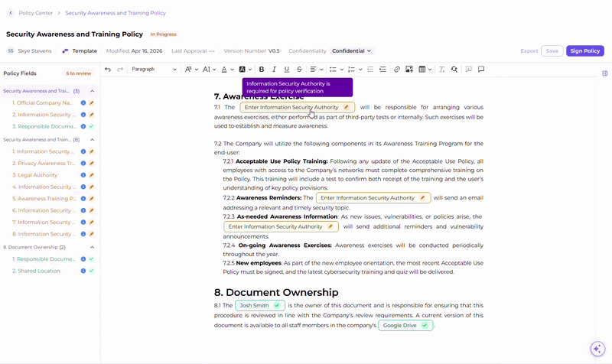Edit Official Company Name field pencil
Screen dimensions: 612x364
point(91,103)
